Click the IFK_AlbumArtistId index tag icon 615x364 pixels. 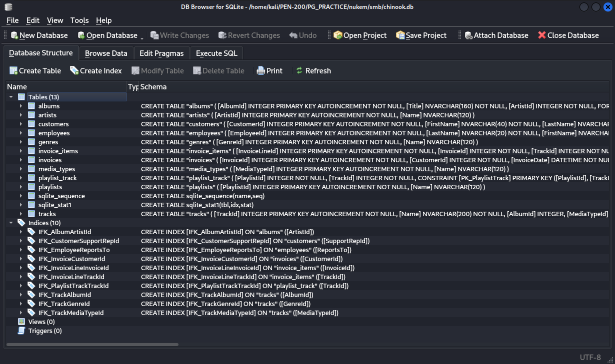coord(31,232)
